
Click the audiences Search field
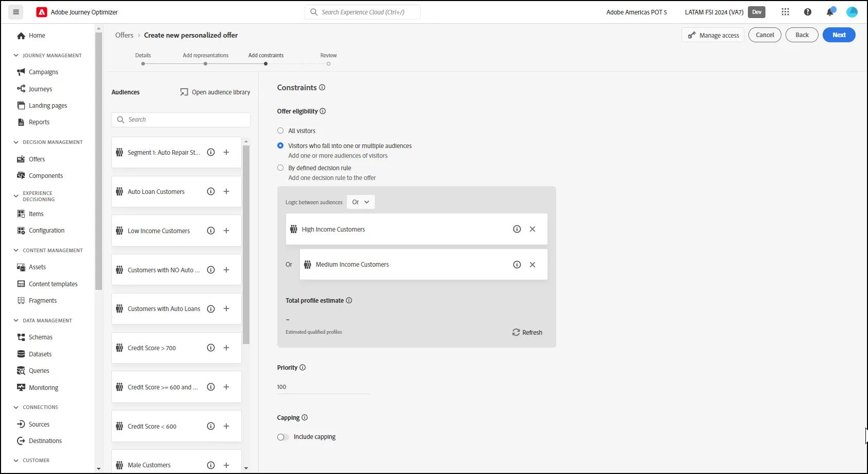pyautogui.click(x=181, y=120)
